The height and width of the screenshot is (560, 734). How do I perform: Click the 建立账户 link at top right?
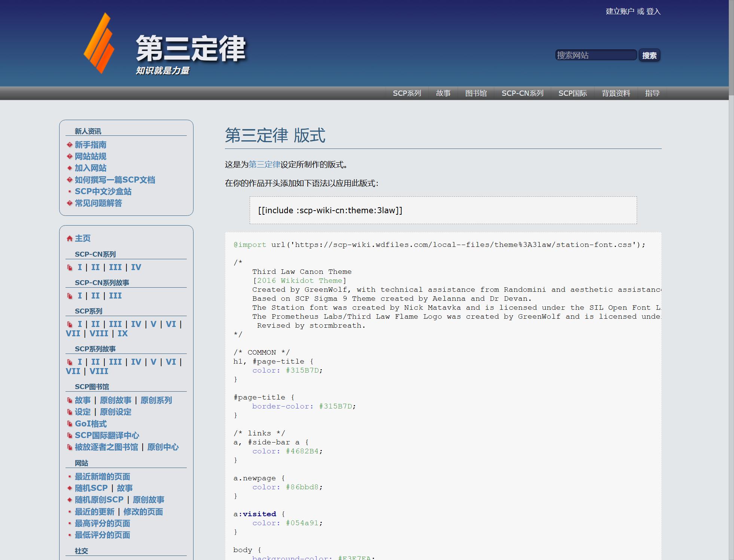point(619,12)
